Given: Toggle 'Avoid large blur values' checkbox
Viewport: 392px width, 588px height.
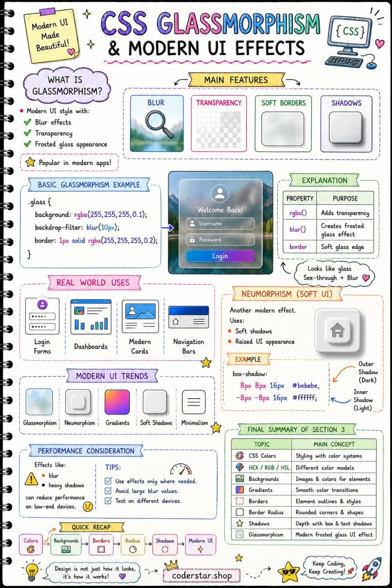Looking at the screenshot, I should (x=108, y=491).
